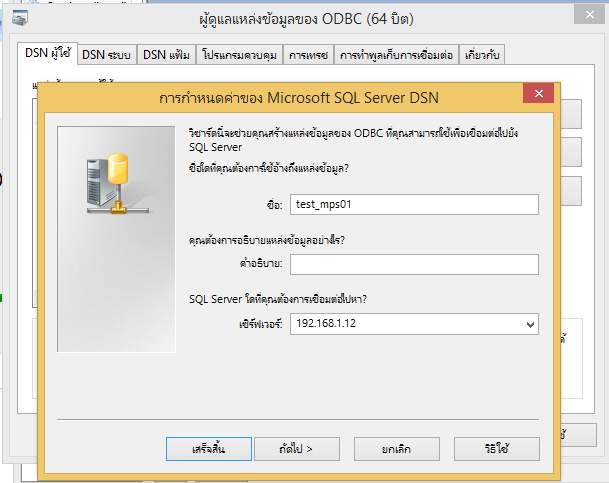Close the ODBC Administrator window

coord(590,15)
